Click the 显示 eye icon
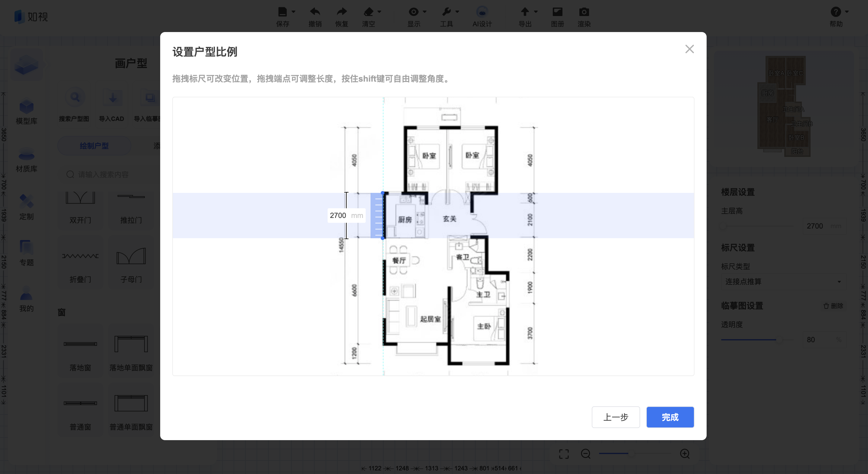Screen dimensions: 868x474 pyautogui.click(x=413, y=12)
